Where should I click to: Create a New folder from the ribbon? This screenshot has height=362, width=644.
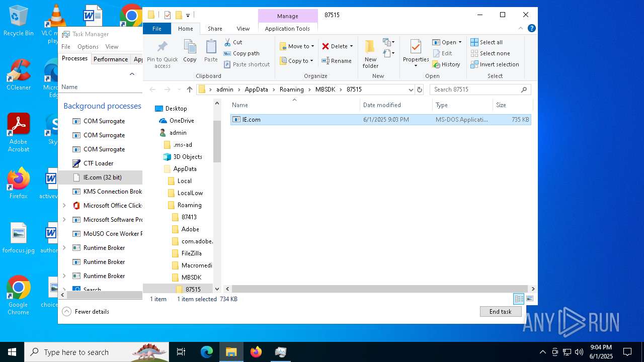[x=370, y=54]
